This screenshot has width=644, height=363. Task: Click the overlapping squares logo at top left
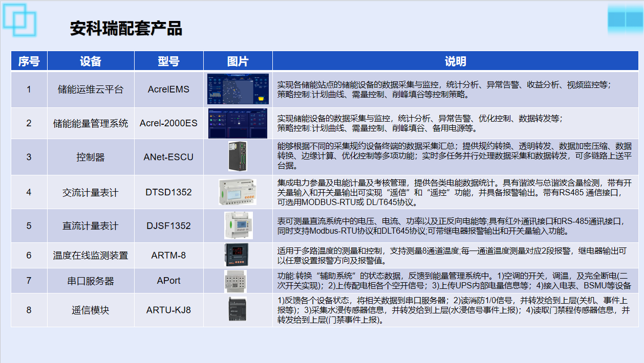tap(20, 20)
